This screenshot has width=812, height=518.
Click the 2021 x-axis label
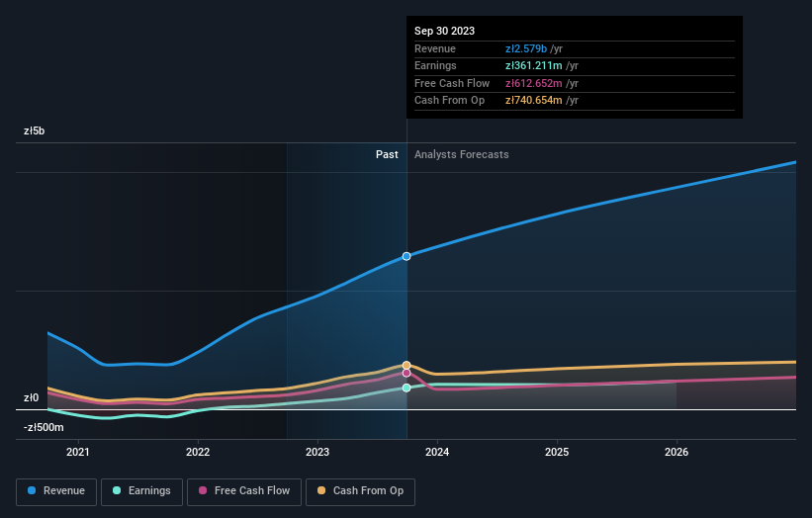tap(78, 453)
